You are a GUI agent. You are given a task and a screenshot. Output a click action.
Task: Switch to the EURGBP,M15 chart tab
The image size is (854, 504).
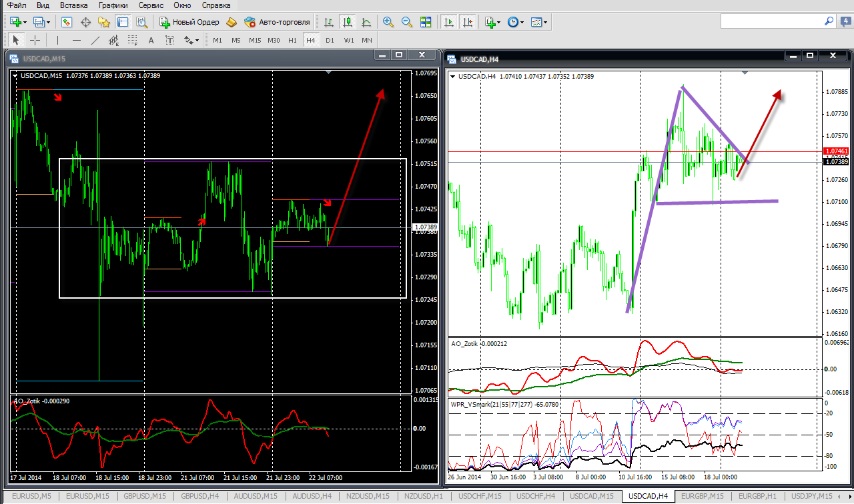pyautogui.click(x=702, y=497)
